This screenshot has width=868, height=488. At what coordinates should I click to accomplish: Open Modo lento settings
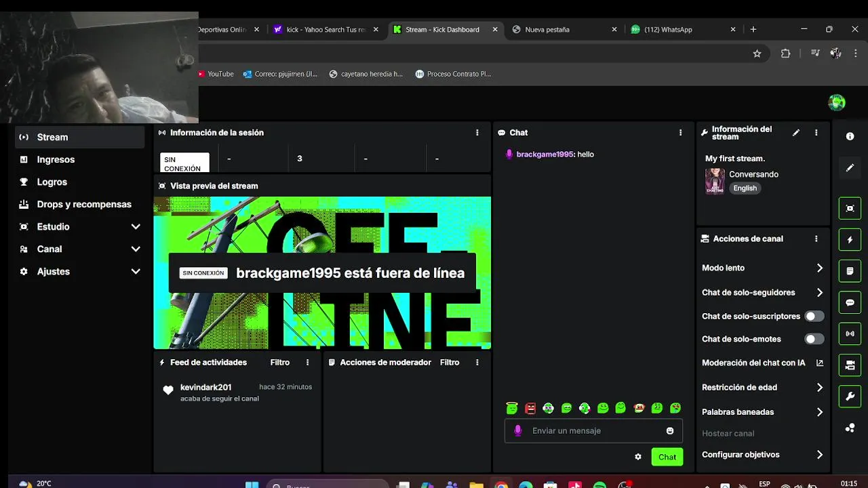pos(762,268)
